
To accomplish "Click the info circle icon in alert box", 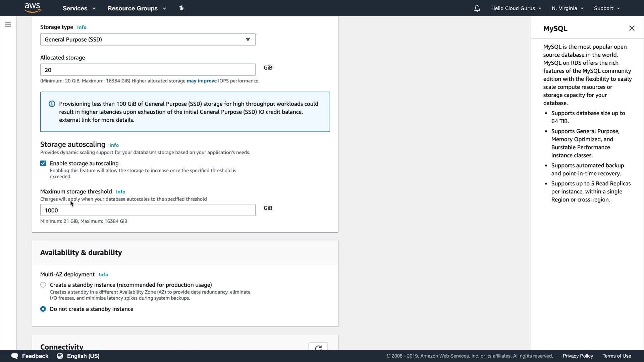I will coord(52,104).
